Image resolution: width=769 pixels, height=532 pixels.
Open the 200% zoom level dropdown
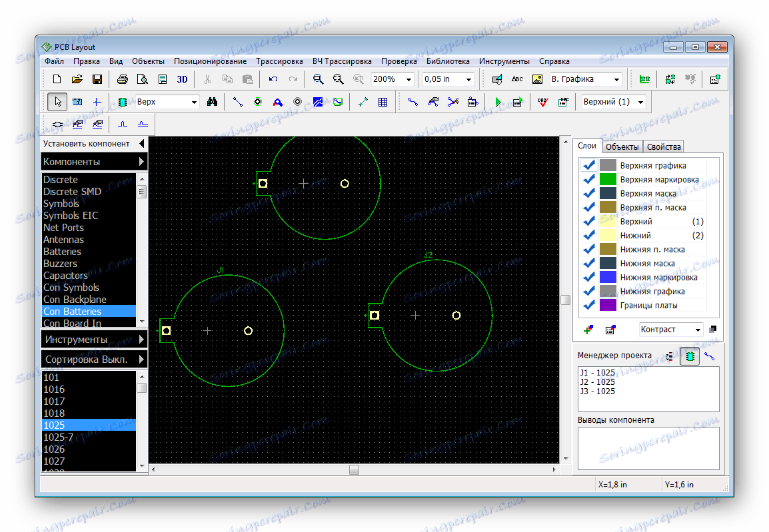click(409, 79)
